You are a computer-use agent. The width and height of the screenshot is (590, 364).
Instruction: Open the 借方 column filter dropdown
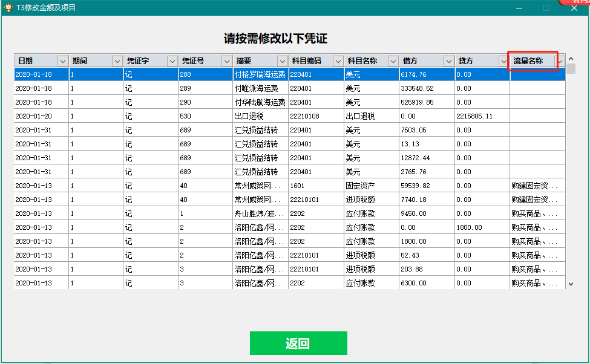pyautogui.click(x=448, y=61)
